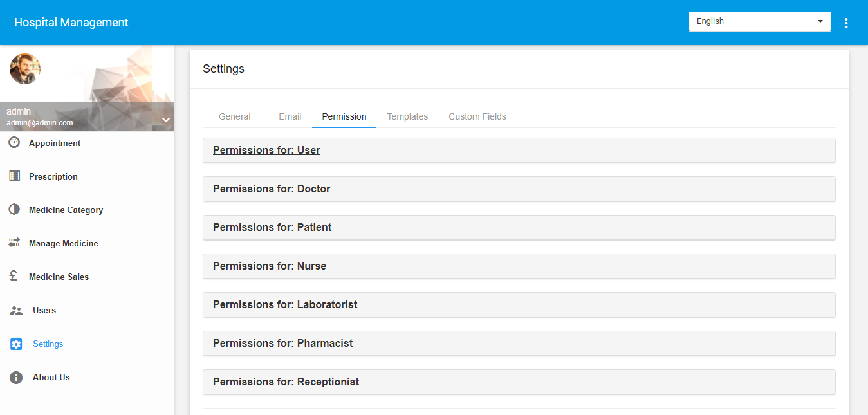Open Permissions for: Receptionist section
Screen dimensions: 868x415
point(519,382)
